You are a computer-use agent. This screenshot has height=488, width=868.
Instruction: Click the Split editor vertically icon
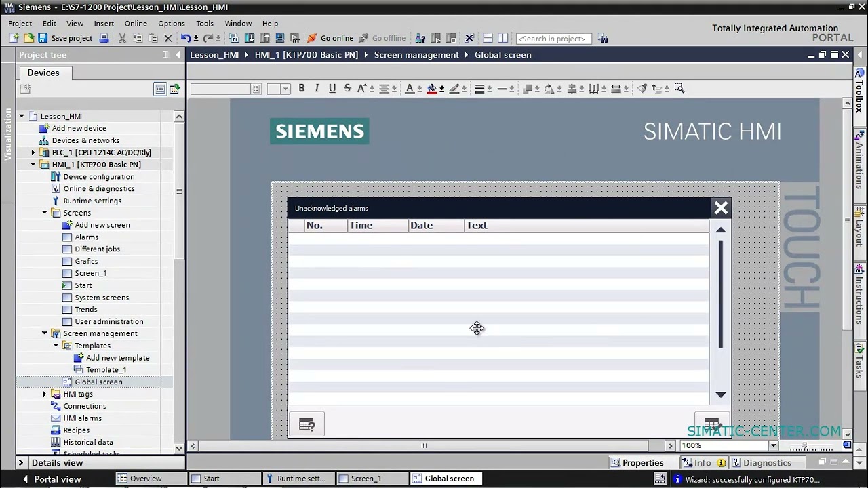click(502, 39)
